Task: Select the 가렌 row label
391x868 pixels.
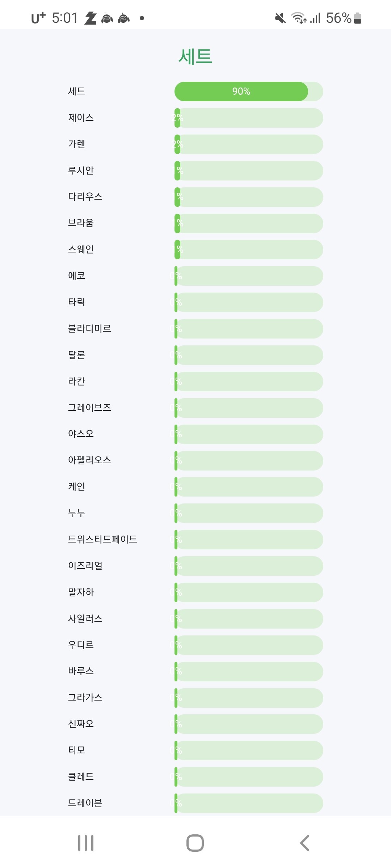Action: point(76,144)
